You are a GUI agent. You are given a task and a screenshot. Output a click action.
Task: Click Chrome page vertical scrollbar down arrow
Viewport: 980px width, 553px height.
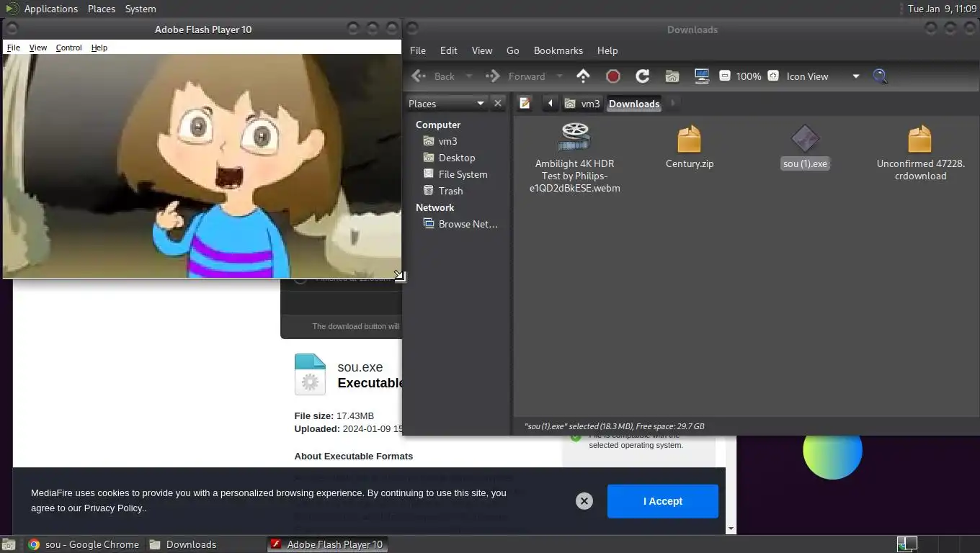(x=731, y=529)
